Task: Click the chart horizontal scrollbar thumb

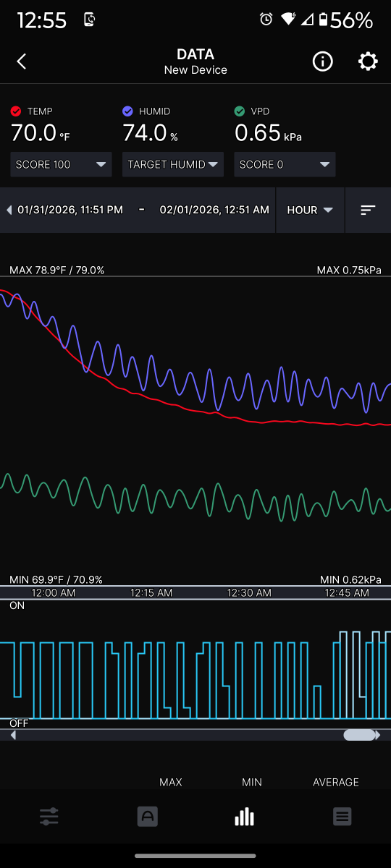Action: pyautogui.click(x=359, y=735)
